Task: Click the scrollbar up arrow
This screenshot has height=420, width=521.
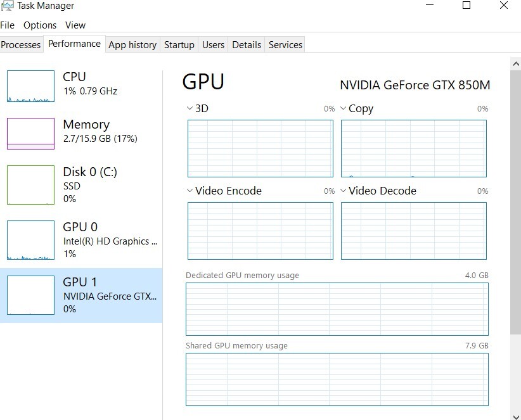Action: pyautogui.click(x=516, y=64)
